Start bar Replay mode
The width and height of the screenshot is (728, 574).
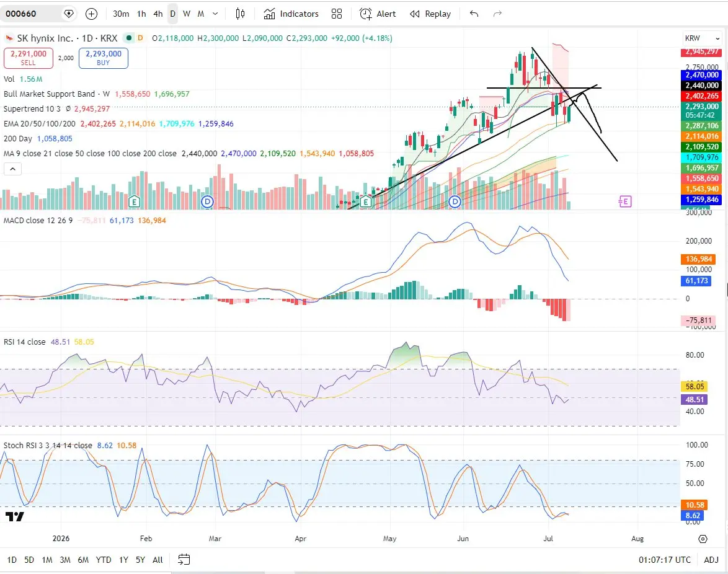430,14
